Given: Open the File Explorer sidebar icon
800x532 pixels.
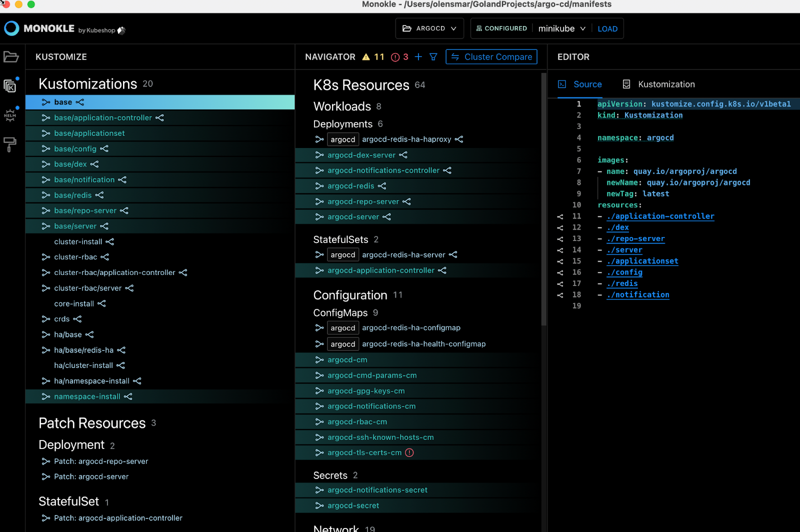Looking at the screenshot, I should (x=11, y=57).
